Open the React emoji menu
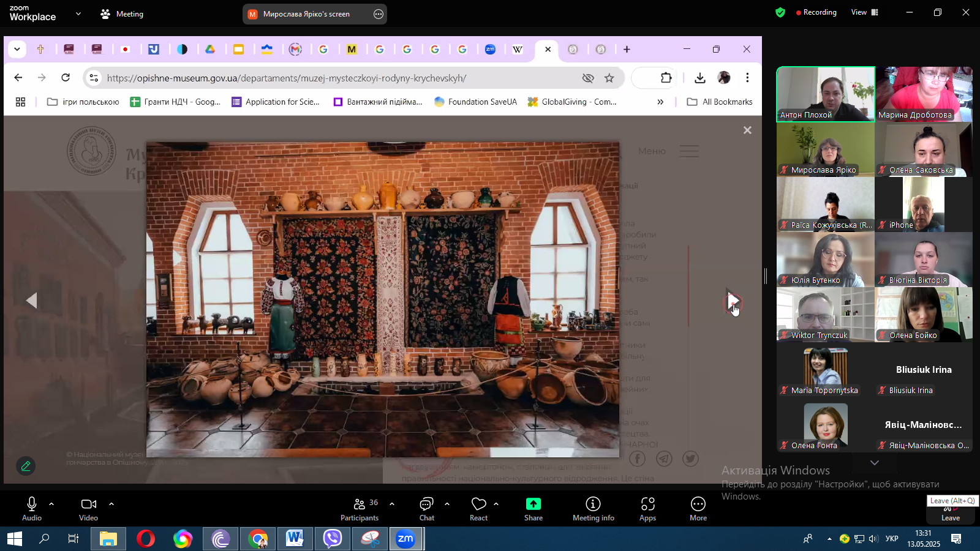This screenshot has height=551, width=980. pyautogui.click(x=478, y=508)
